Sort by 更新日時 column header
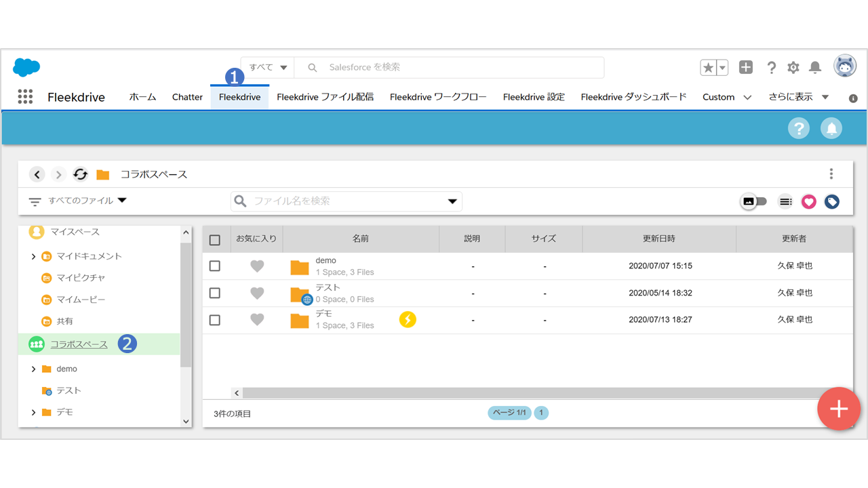The height and width of the screenshot is (488, 868). [x=659, y=239]
